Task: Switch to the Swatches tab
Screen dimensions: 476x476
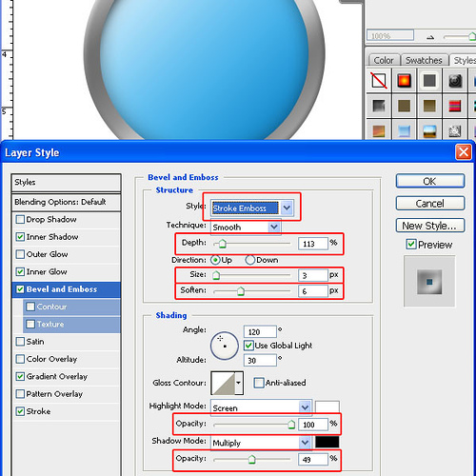Action: pos(424,60)
